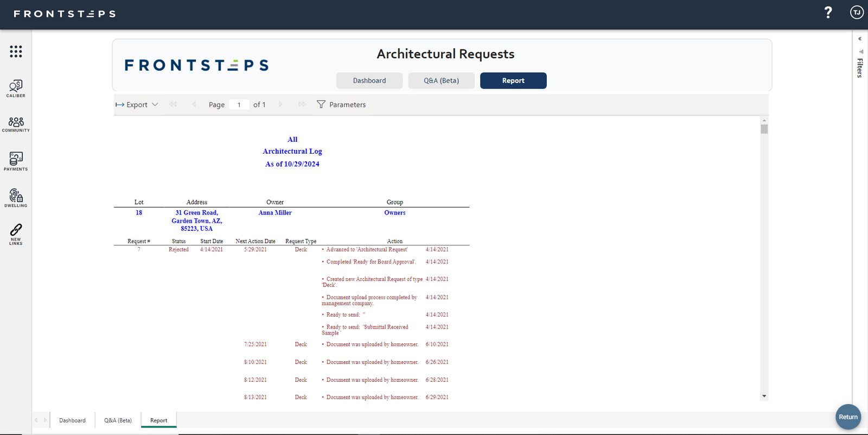Click the scrollbar up arrow
868x435 pixels.
coord(764,120)
